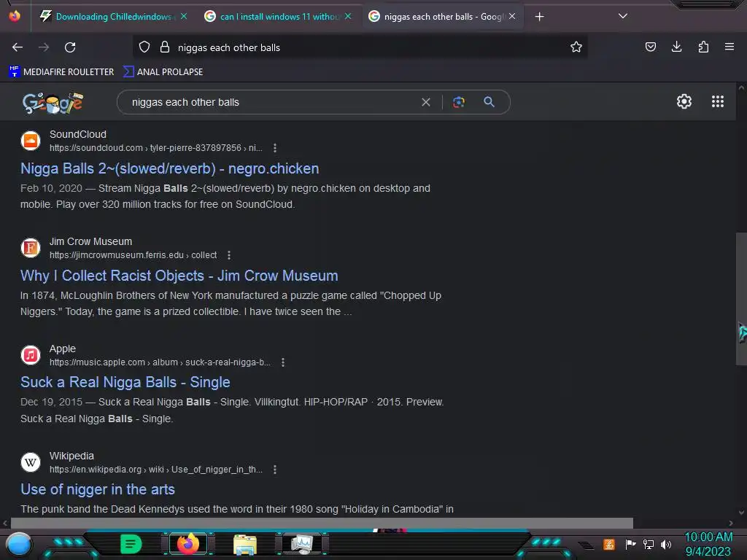The width and height of the screenshot is (747, 560).
Task: Reload the current page
Action: pyautogui.click(x=70, y=47)
